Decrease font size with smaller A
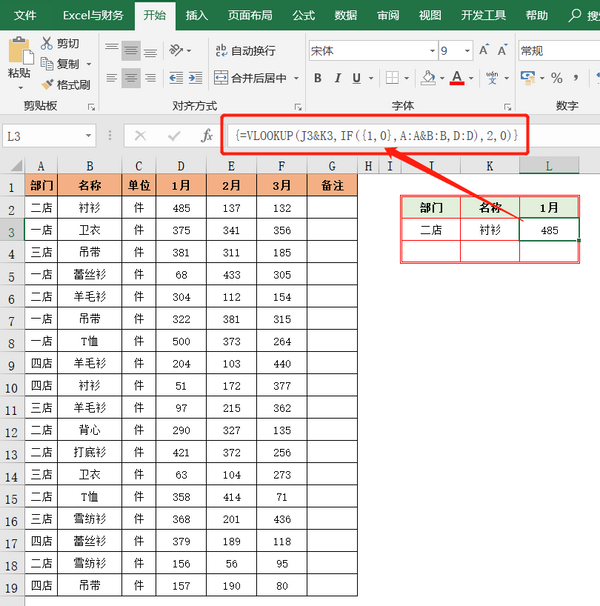Viewport: 600px width, 606px height. pyautogui.click(x=502, y=50)
